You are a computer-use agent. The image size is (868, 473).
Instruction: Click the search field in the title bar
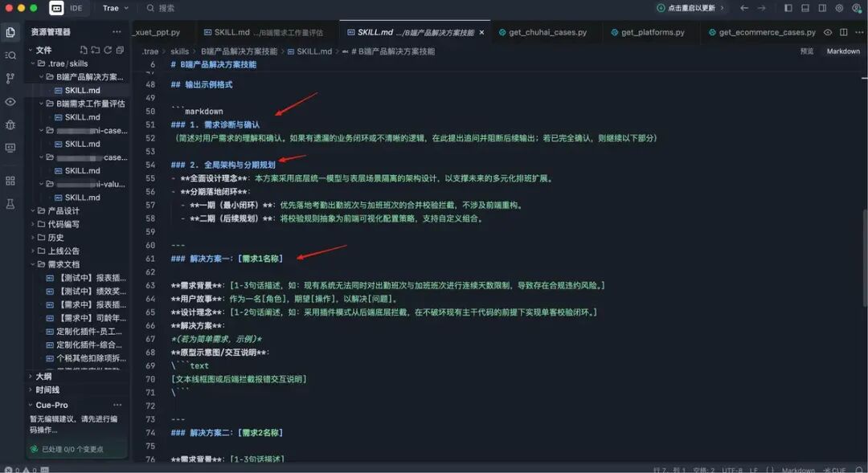click(x=161, y=8)
